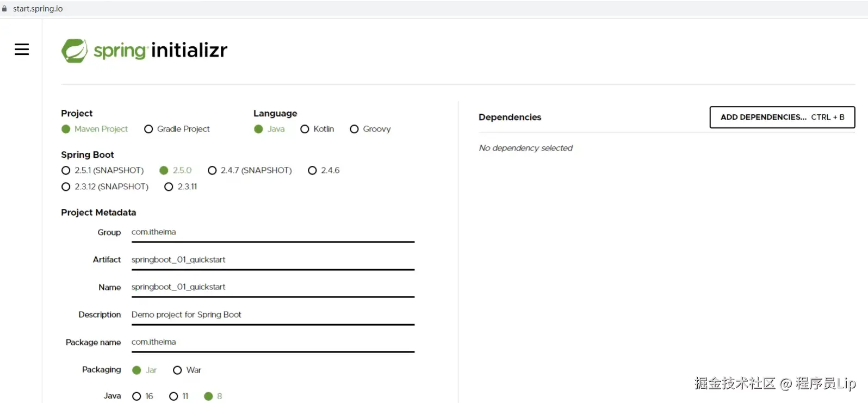
Task: Click the Project section heading
Action: [77, 113]
